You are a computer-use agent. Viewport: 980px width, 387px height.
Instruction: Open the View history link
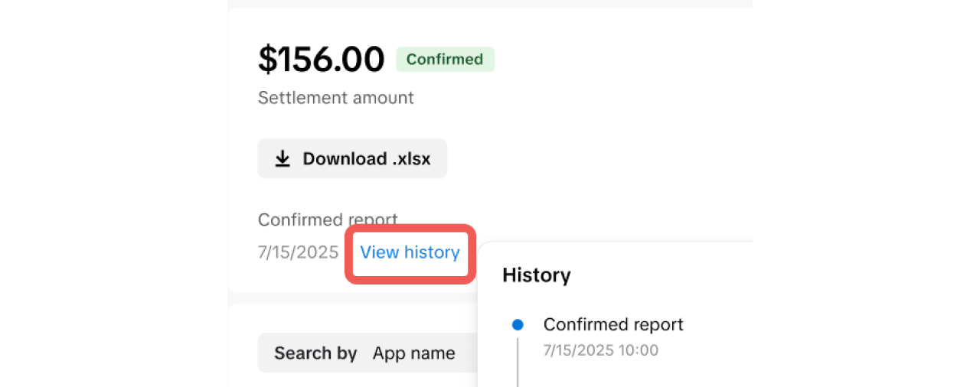[x=410, y=252]
